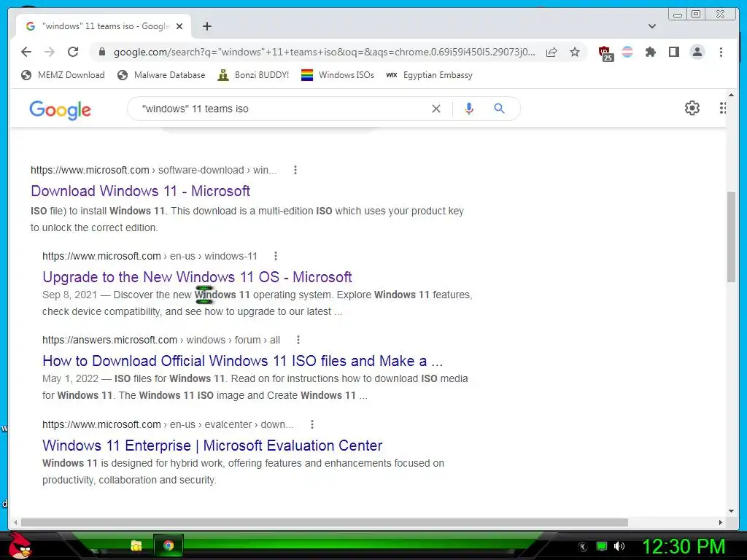Open the Angry Birds start button
Viewport: 747px width, 560px height.
pyautogui.click(x=20, y=545)
